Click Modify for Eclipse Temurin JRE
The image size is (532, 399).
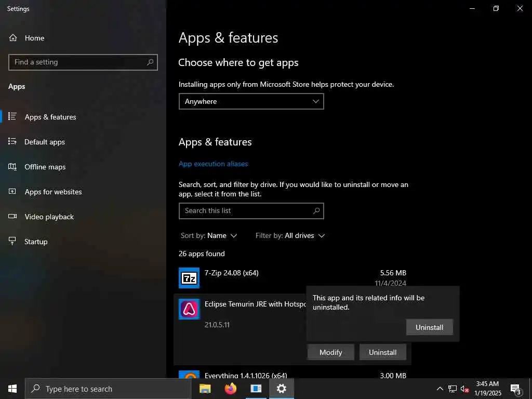coord(330,352)
